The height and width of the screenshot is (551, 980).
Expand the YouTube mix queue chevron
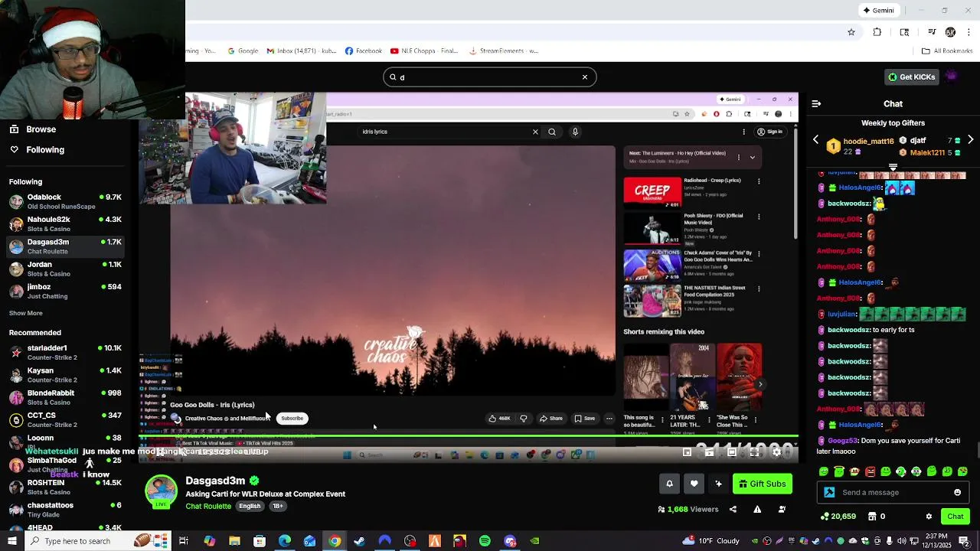753,158
